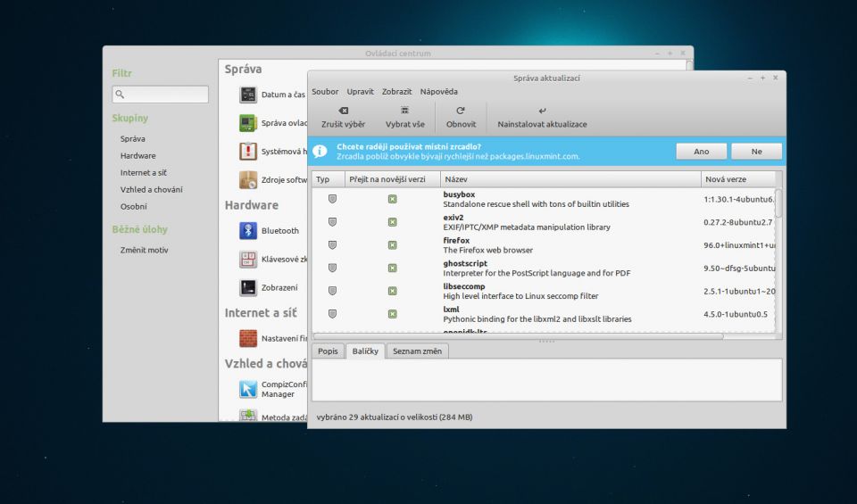
Task: Open Správa ovladačů icon in Ovládací centrum
Action: coord(248,123)
